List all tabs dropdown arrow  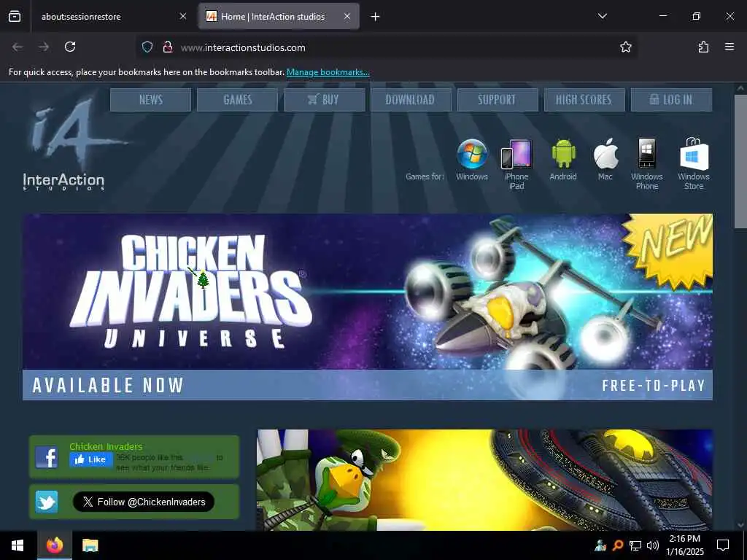602,16
